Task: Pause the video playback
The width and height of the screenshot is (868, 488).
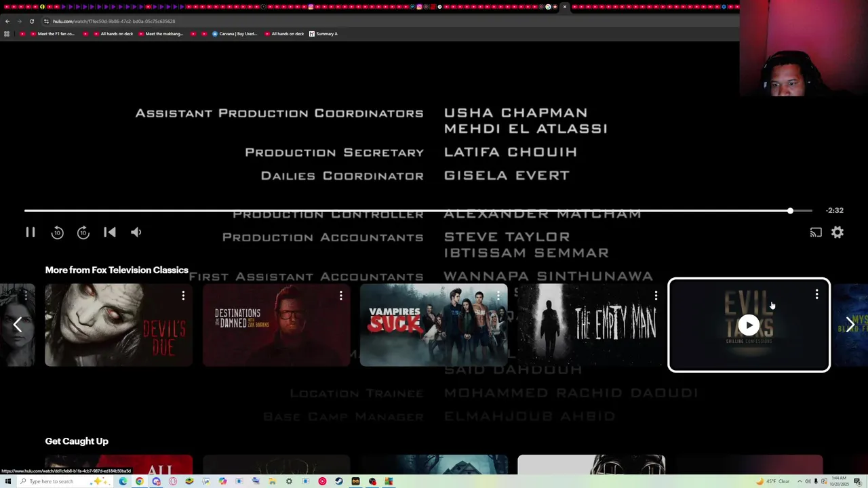Action: (x=31, y=232)
